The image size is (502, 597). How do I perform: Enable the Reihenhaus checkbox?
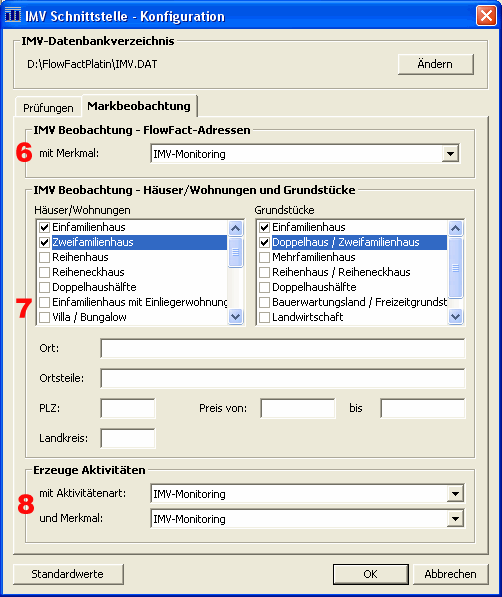45,257
